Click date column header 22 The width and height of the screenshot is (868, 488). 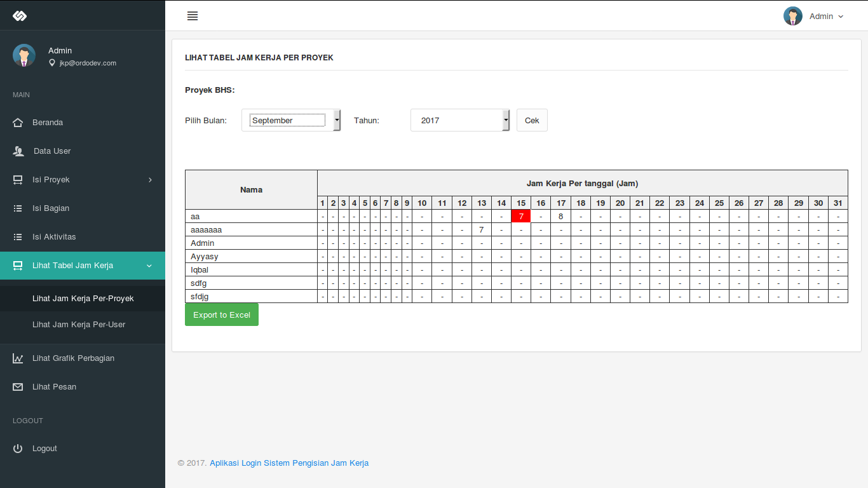[x=660, y=203]
